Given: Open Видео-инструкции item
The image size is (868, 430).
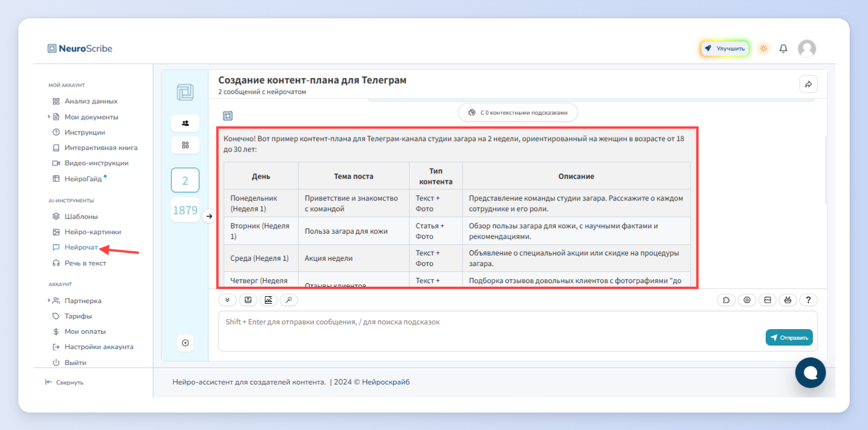Looking at the screenshot, I should coord(96,163).
